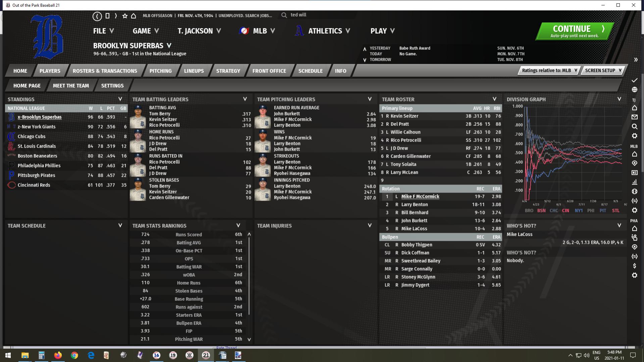Screen dimensions: 644x362
Task: Click the bar chart icon in MLB sidebar
Action: (634, 182)
